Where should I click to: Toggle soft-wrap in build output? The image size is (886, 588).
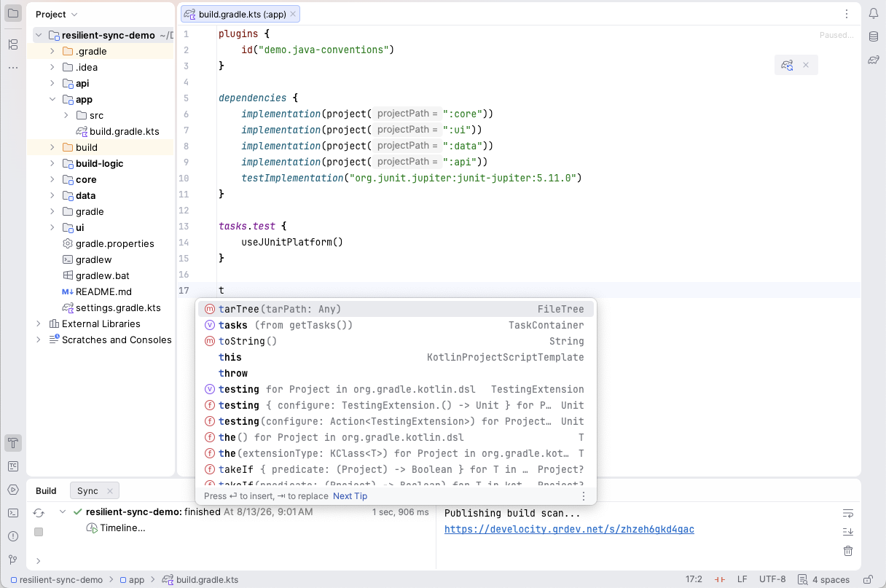(x=848, y=513)
